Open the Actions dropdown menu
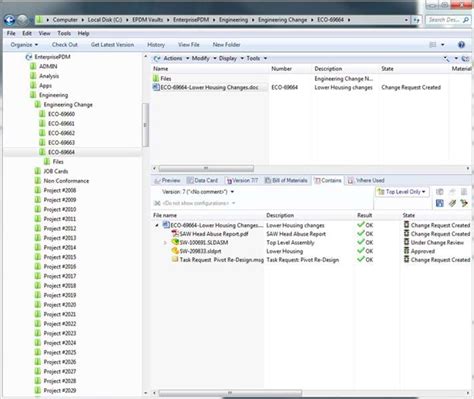 [176, 59]
